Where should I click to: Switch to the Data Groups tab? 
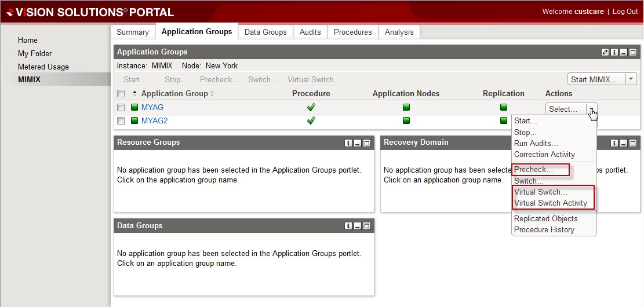click(265, 32)
